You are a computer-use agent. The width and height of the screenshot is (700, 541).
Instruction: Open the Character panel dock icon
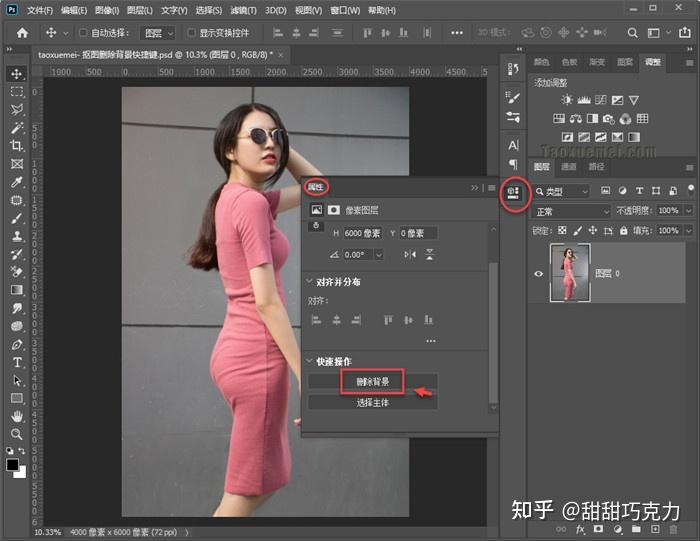click(513, 145)
